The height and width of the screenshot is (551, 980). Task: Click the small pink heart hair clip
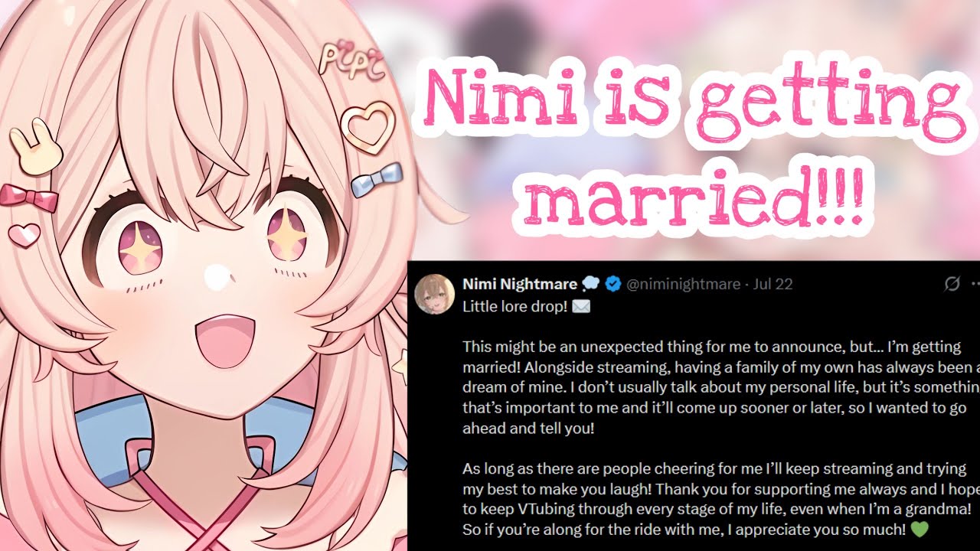[24, 234]
